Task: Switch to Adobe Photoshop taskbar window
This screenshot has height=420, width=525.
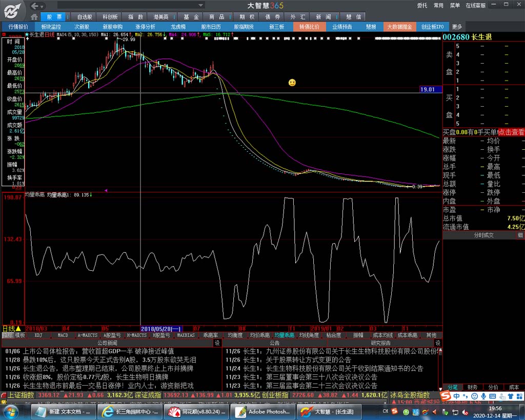Action: click(x=264, y=412)
